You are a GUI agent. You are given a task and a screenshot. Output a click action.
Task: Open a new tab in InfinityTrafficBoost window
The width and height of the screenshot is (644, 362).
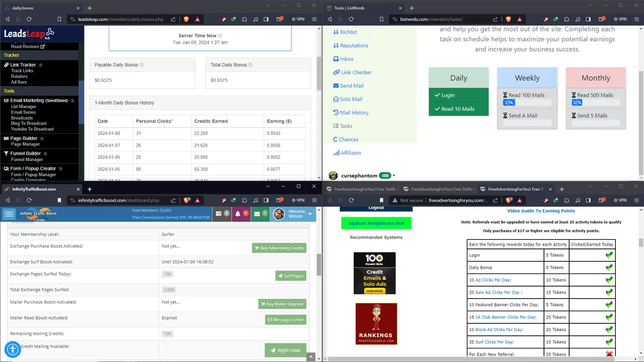[90, 189]
